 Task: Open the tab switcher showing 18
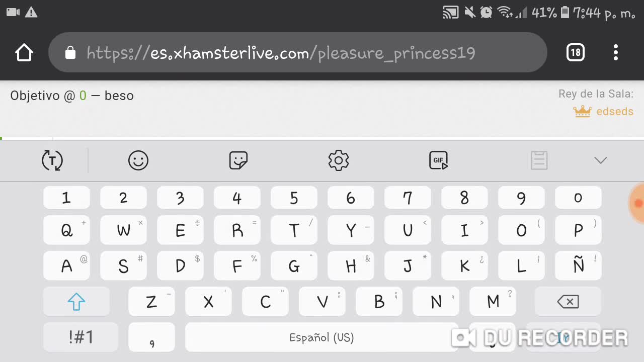575,52
